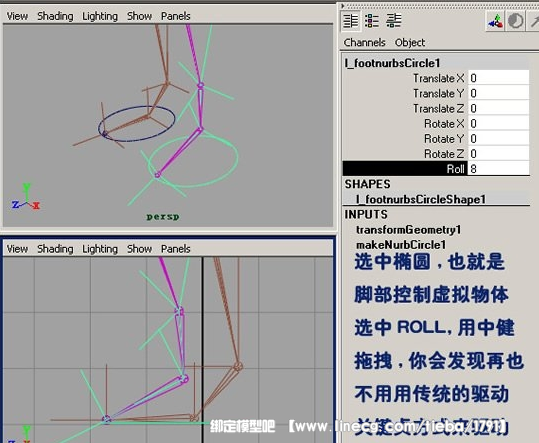Click the Roll value field showing 8
Image resolution: width=539 pixels, height=443 pixels.
click(x=498, y=169)
